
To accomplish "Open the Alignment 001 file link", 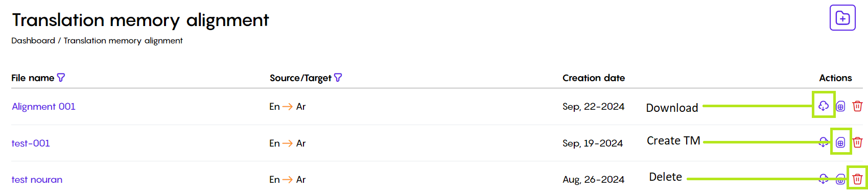I will pos(43,106).
